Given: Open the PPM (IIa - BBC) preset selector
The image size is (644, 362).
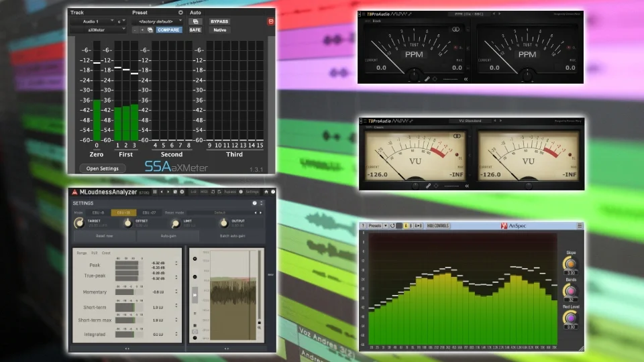Looking at the screenshot, I should (469, 14).
